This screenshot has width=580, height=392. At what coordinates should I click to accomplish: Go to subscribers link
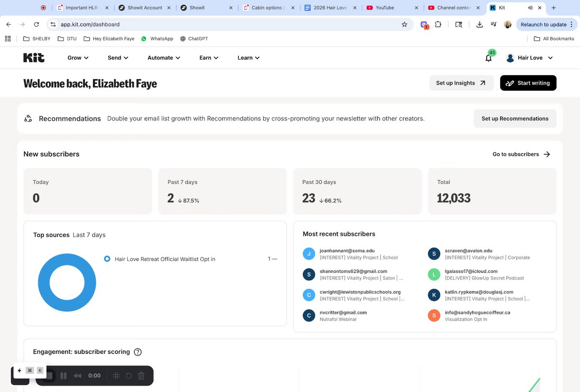coord(521,154)
